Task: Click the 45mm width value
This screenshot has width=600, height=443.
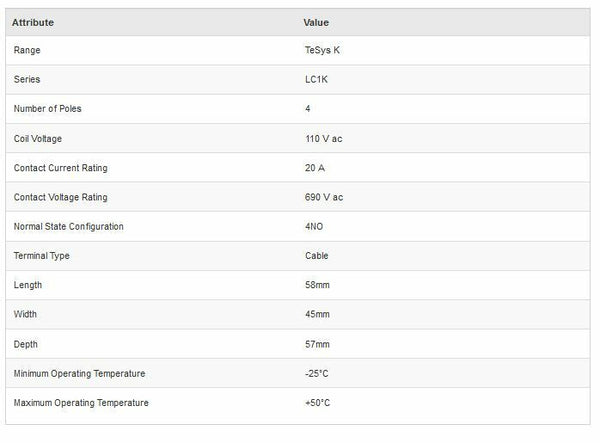Action: (317, 315)
